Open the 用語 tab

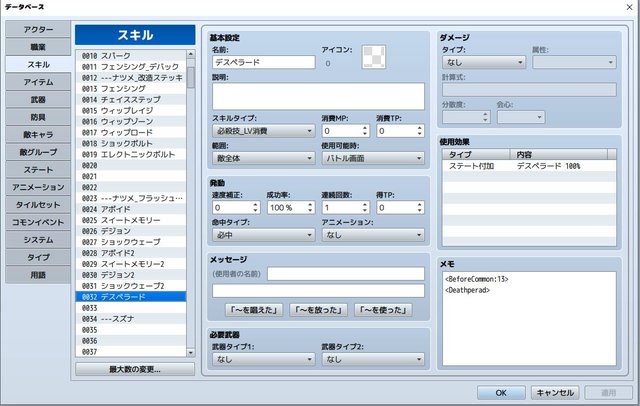coord(38,275)
